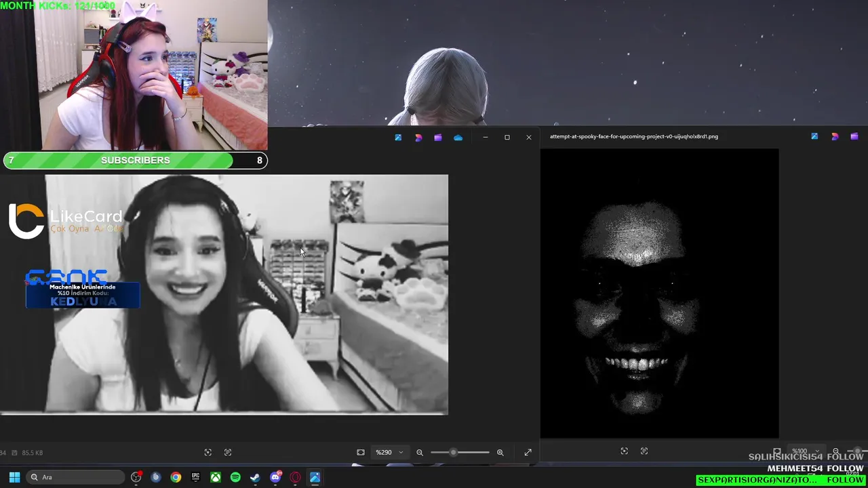Start visual search icon in right Photos window
Screen dimensions: 868x488
625,451
